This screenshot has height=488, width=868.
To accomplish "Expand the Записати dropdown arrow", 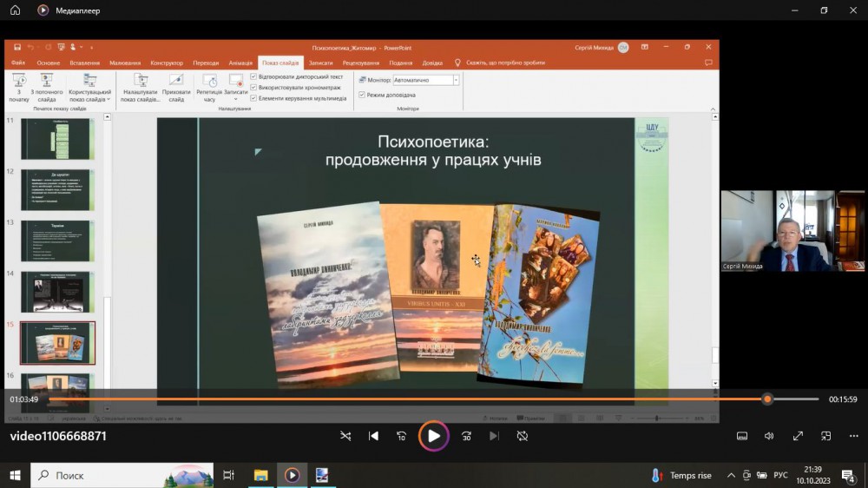I will (x=236, y=99).
